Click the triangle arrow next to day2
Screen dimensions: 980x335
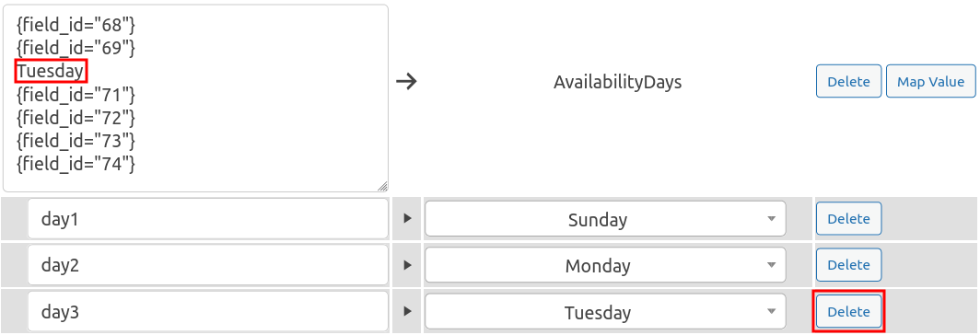[x=407, y=265]
